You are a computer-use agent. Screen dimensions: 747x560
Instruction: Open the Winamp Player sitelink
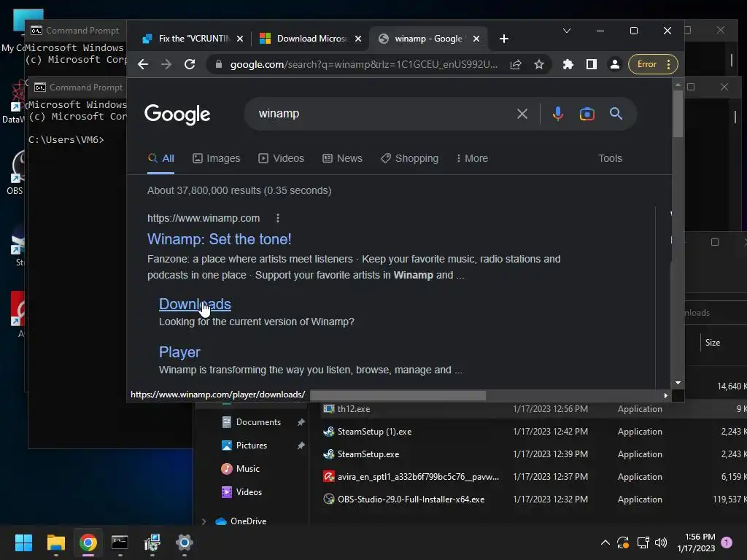point(179,352)
